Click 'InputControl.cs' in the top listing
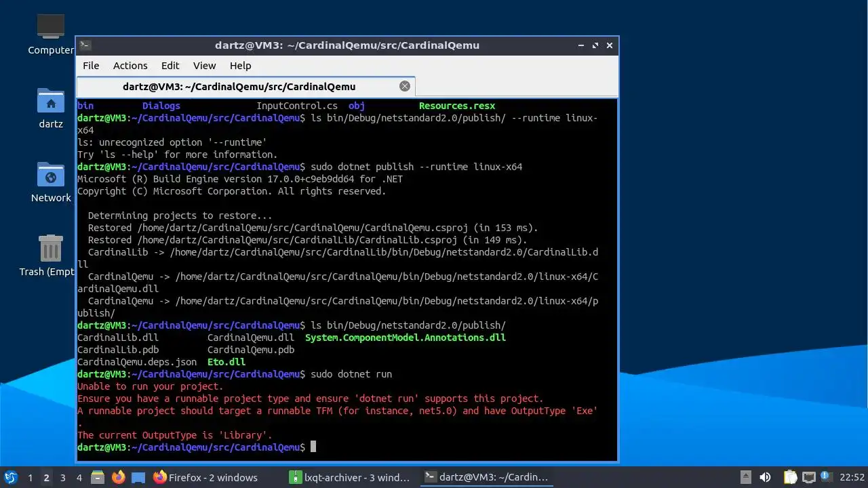868x488 pixels. [297, 106]
